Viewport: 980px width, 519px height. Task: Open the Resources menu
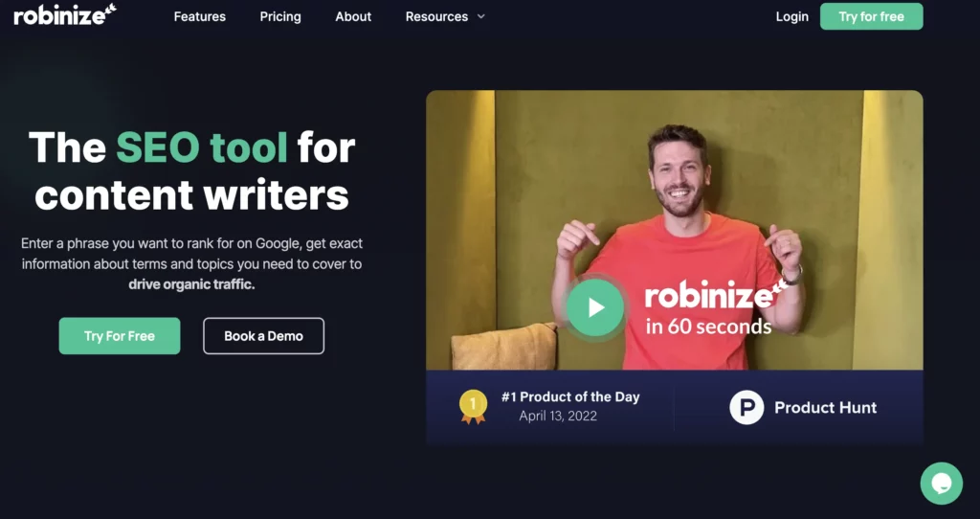[x=436, y=17]
